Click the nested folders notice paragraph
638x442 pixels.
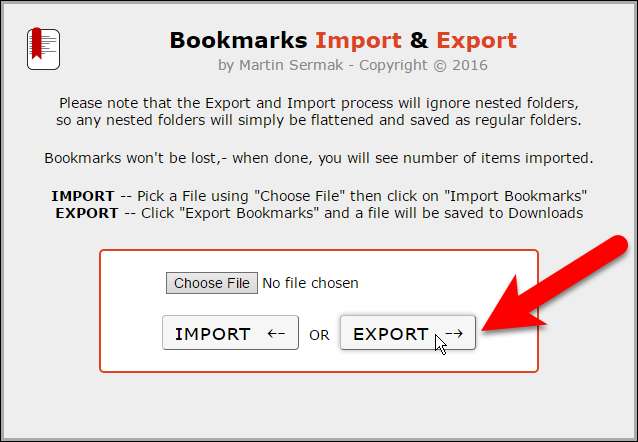(x=319, y=112)
